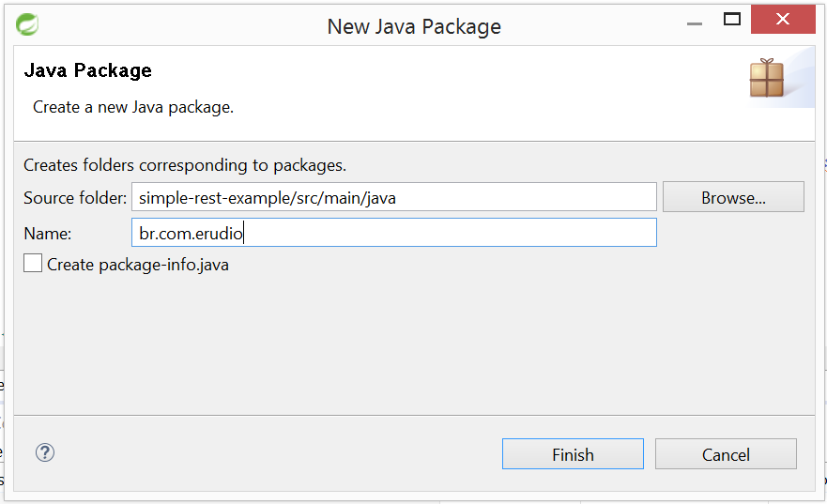Image resolution: width=827 pixels, height=504 pixels.
Task: Click the "Name:" label
Action: [x=47, y=233]
